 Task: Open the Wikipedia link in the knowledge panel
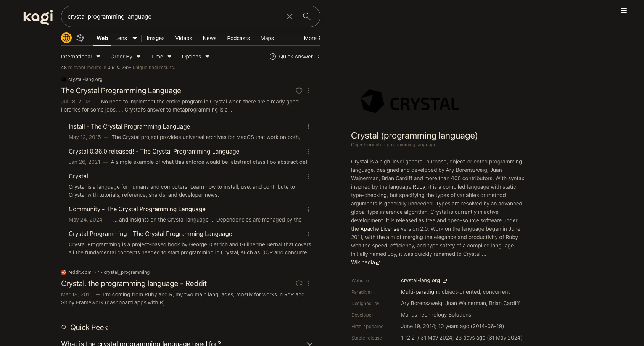pos(363,262)
